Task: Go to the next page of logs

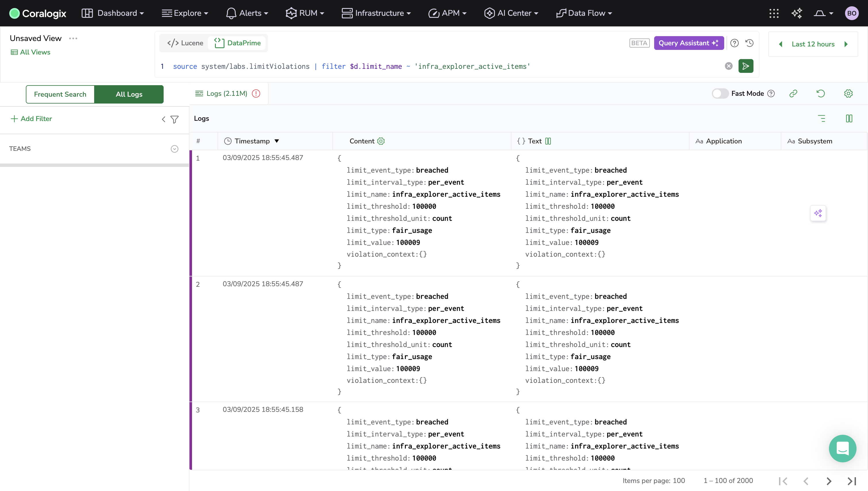Action: pyautogui.click(x=828, y=481)
